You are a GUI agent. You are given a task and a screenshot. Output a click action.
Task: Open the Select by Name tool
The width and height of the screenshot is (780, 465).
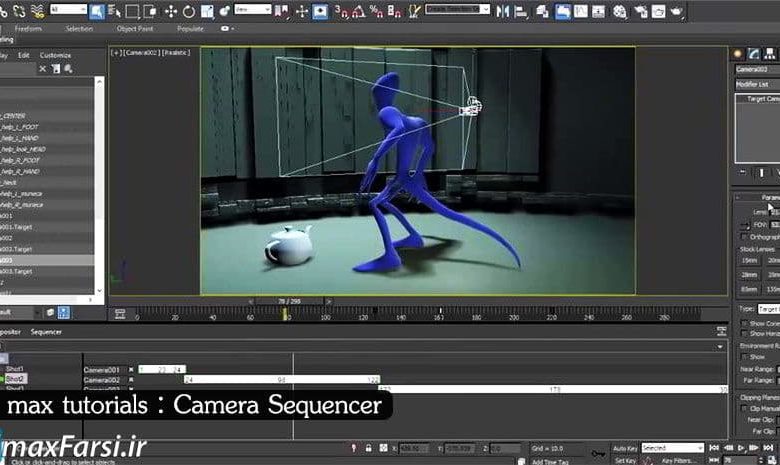[x=114, y=11]
